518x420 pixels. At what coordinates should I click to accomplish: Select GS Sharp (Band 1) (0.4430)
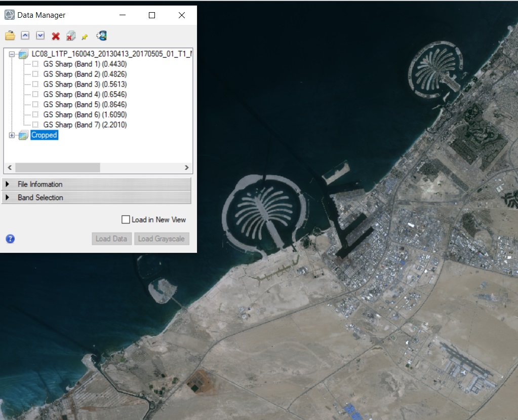coord(85,64)
